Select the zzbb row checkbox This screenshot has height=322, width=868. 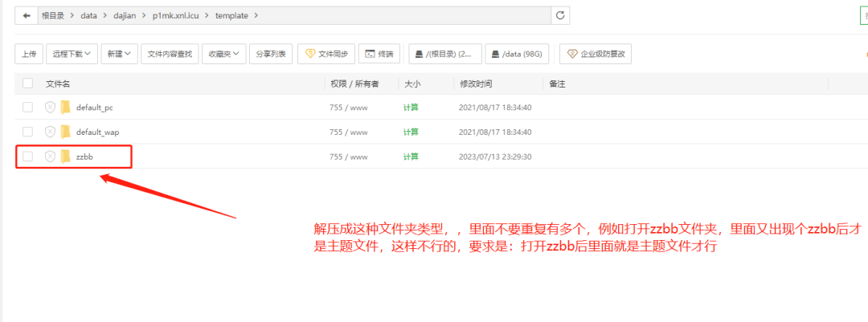(28, 157)
